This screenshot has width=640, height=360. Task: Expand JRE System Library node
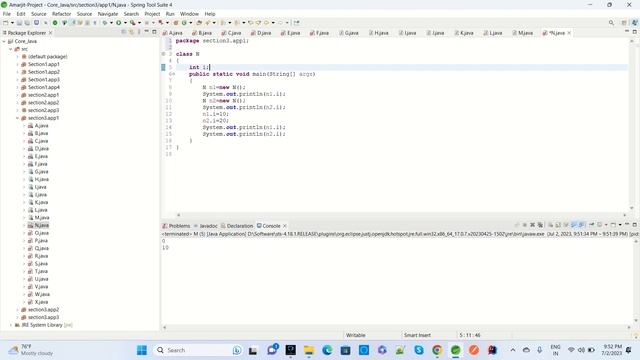[x=11, y=325]
